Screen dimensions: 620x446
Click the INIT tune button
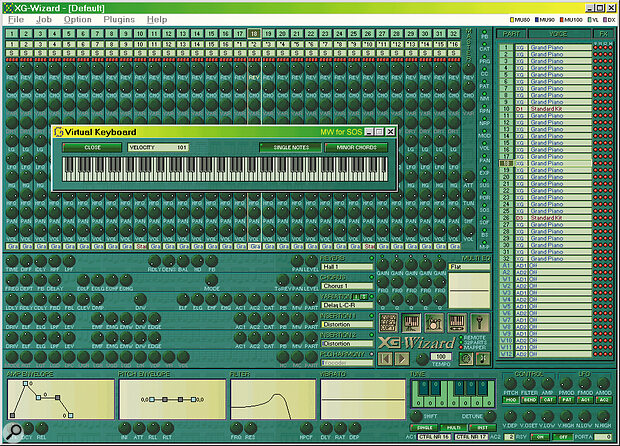pos(482,427)
